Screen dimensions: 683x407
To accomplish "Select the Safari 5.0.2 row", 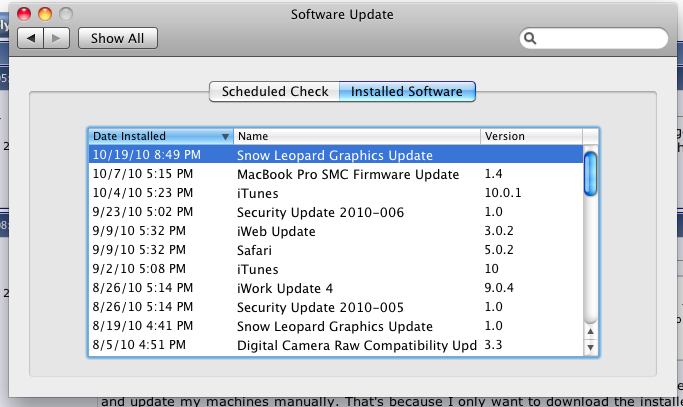I will 336,250.
